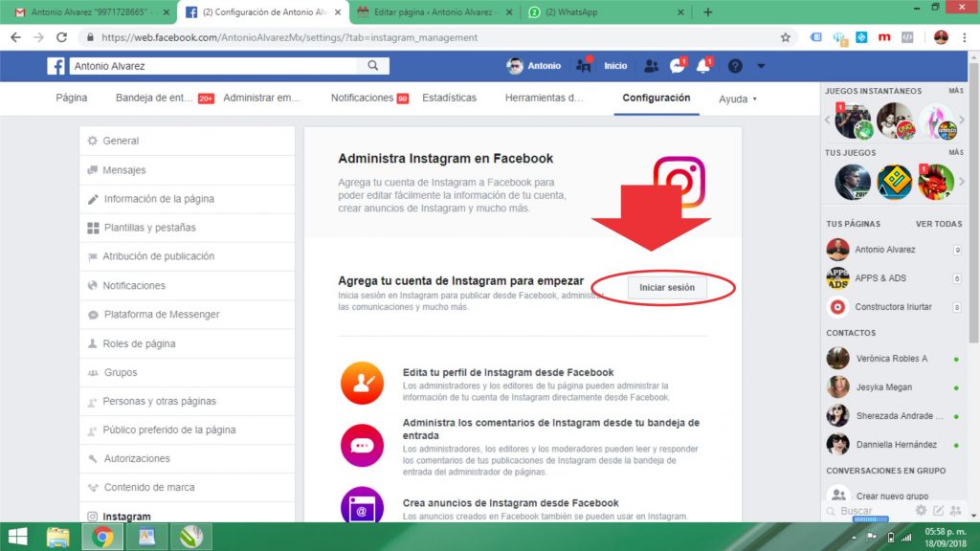Open the Página tab
Image resolution: width=980 pixels, height=551 pixels.
pos(71,99)
